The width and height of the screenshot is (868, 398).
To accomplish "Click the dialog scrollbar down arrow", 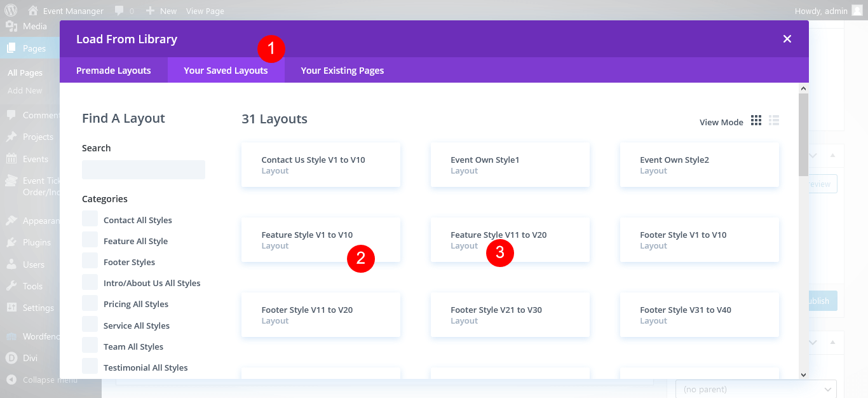I will [803, 374].
